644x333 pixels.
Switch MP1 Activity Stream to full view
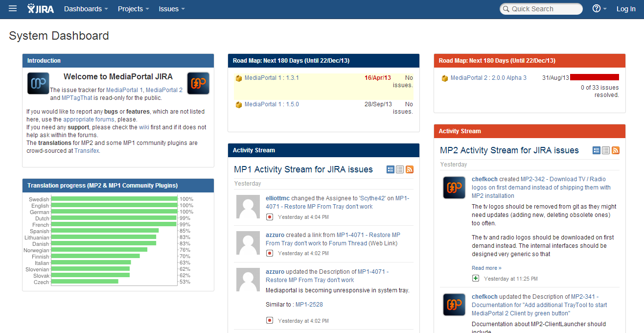[x=390, y=169]
